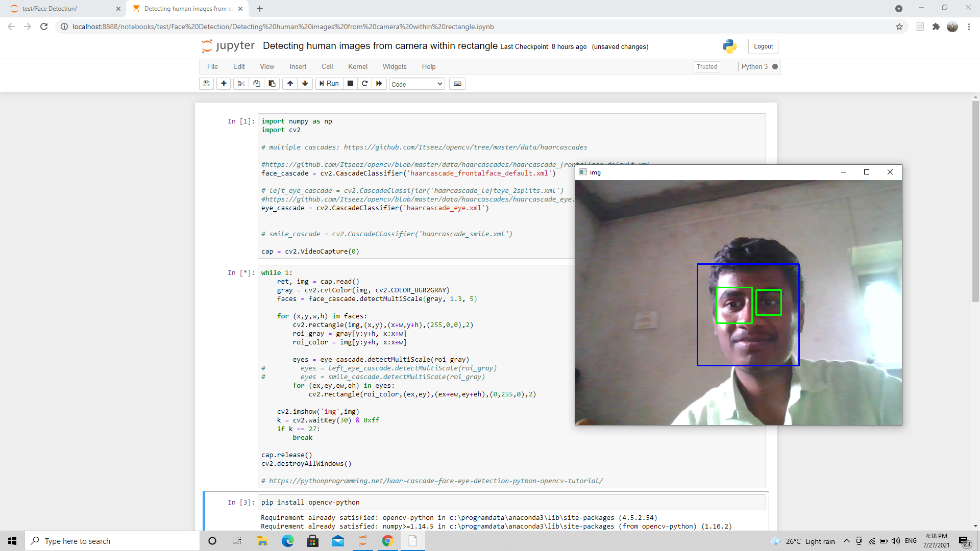Viewport: 980px width, 551px height.
Task: Open the cell type dropdown showing Code
Action: [x=416, y=84]
